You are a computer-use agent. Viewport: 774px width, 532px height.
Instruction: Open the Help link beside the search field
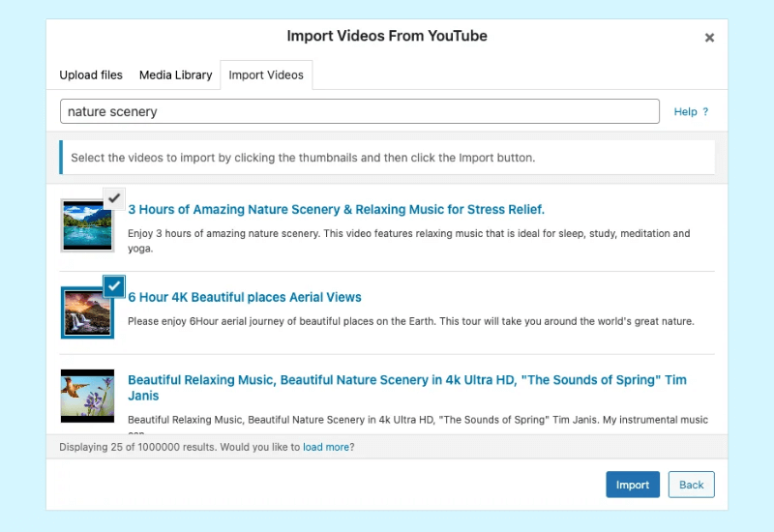[x=691, y=112]
